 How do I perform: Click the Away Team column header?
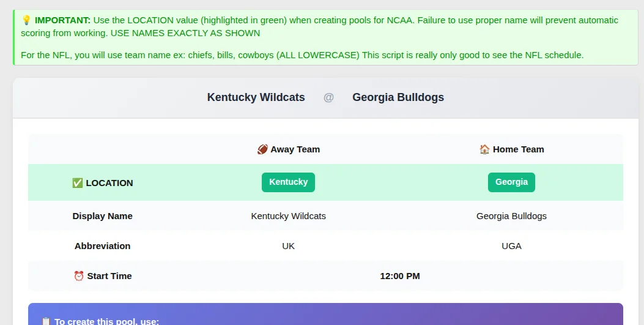[x=295, y=149]
